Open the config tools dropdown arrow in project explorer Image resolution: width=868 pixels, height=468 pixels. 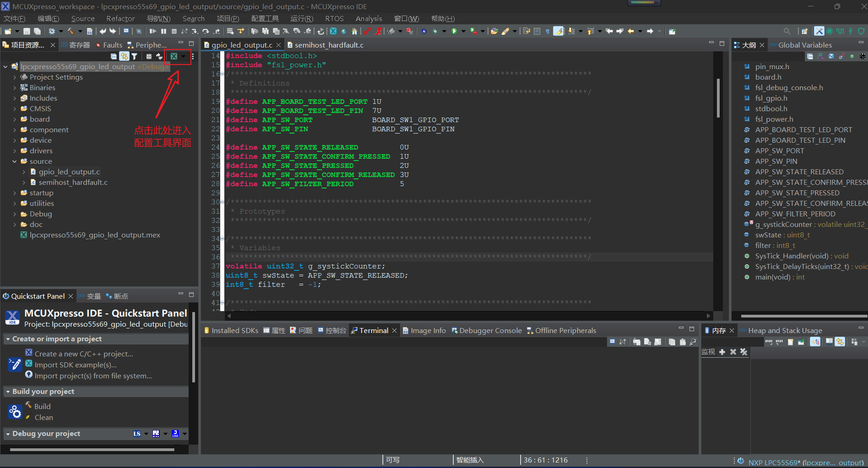[x=184, y=56]
